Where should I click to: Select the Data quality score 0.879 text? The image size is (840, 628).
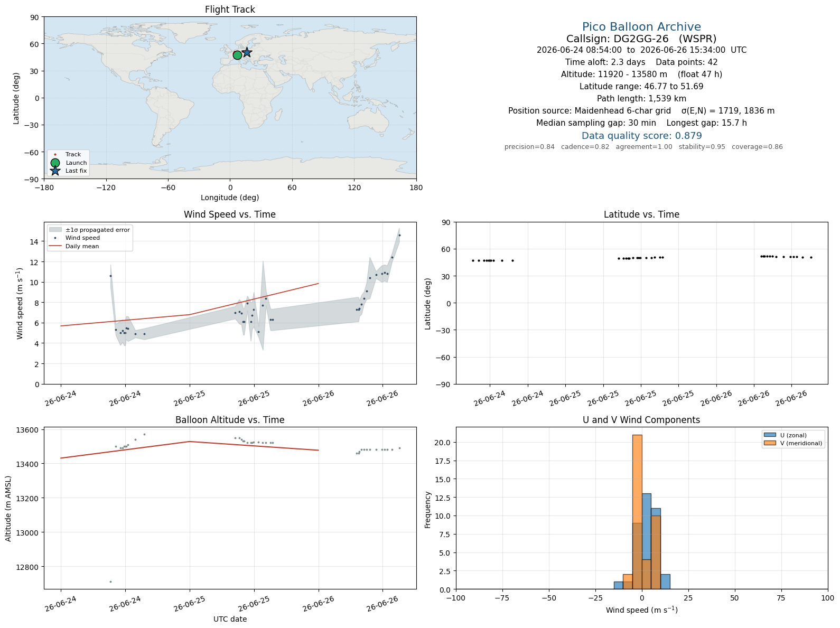(x=641, y=136)
